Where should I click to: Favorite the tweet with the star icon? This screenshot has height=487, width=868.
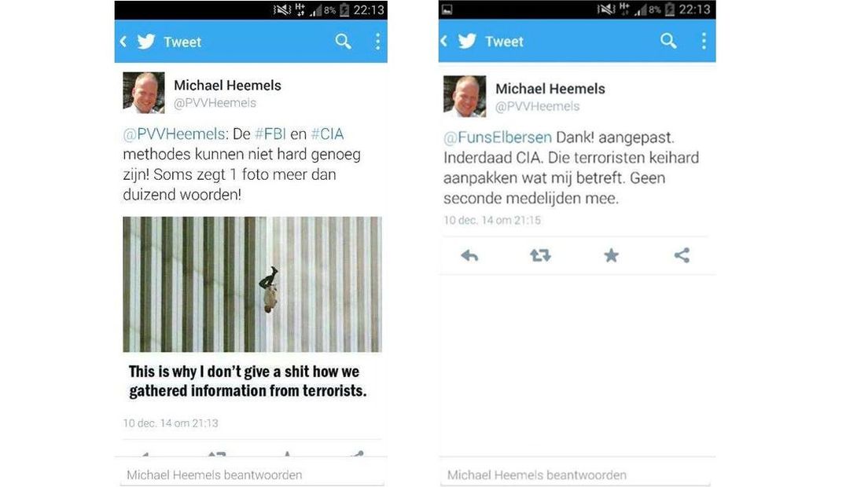[x=611, y=254]
